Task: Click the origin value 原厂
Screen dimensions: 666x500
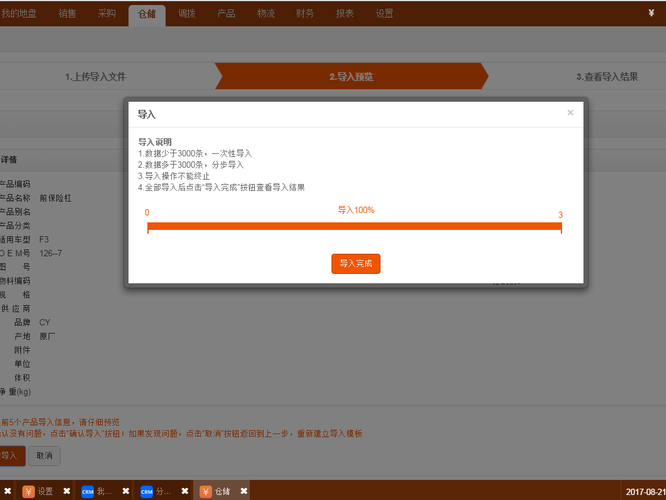Action: 47,336
